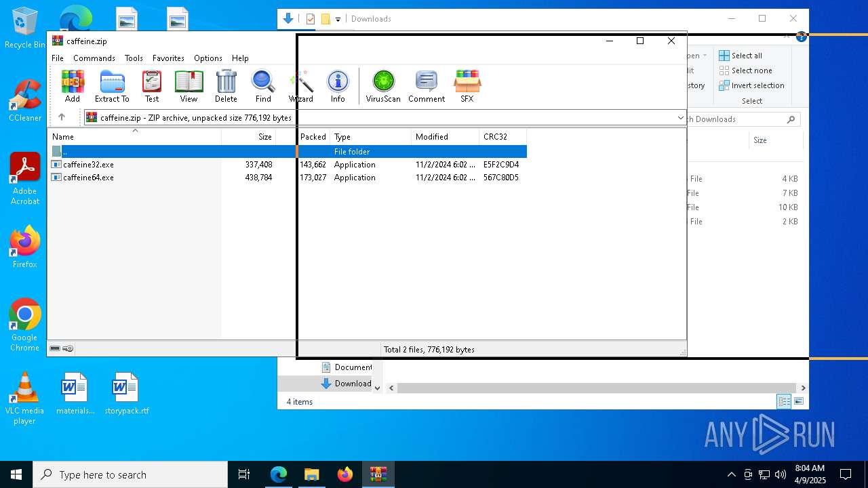868x488 pixels.
Task: Go up one folder level arrow
Action: [x=62, y=117]
